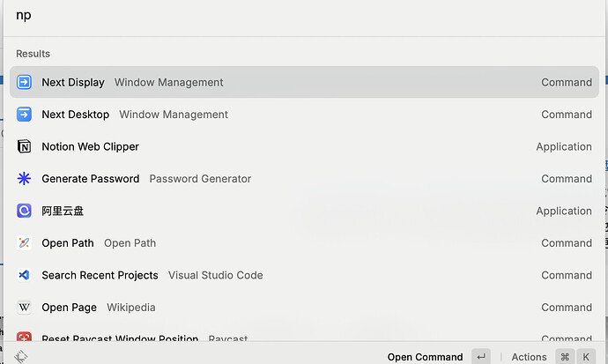This screenshot has height=364, width=608.
Task: Click the Visual Studio Code icon
Action: [x=24, y=275]
